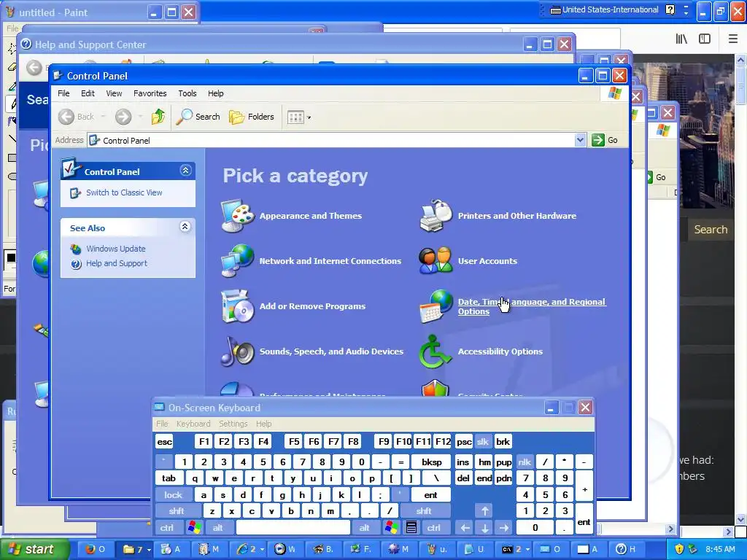Viewport: 747px width, 560px height.
Task: Open the Accessibility Options wheelchair icon
Action: (x=435, y=351)
